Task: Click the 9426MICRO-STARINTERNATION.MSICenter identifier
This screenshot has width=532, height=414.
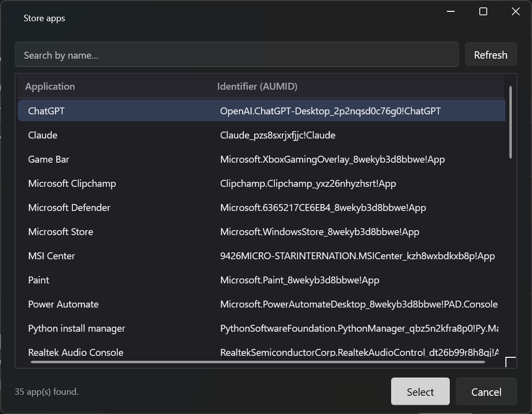Action: [357, 255]
